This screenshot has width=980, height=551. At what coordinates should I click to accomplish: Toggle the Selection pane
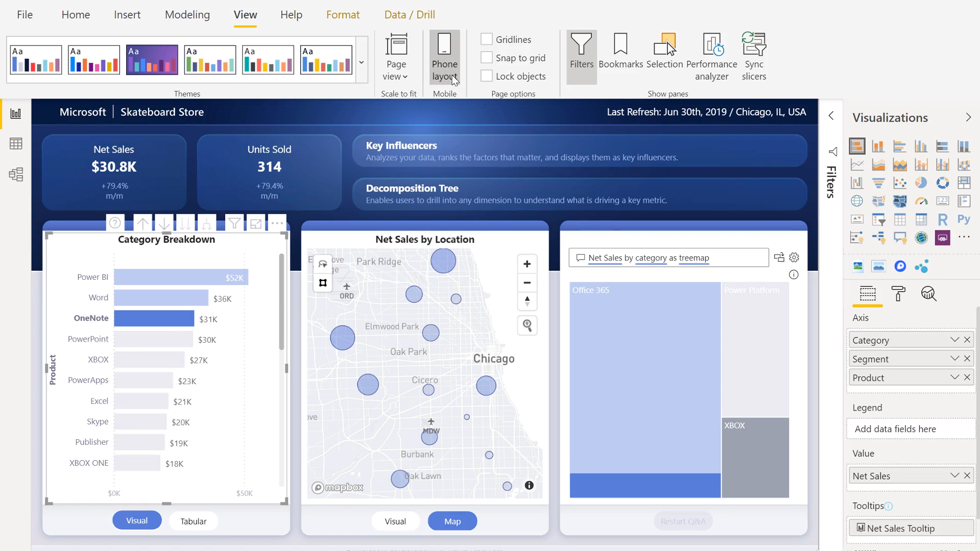(x=664, y=51)
